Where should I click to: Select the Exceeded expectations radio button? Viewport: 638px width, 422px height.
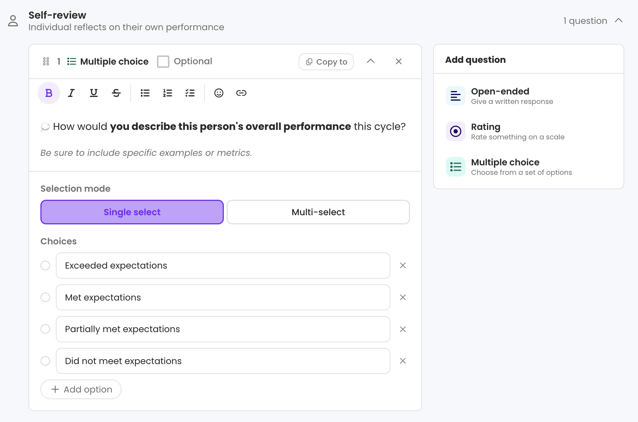45,265
